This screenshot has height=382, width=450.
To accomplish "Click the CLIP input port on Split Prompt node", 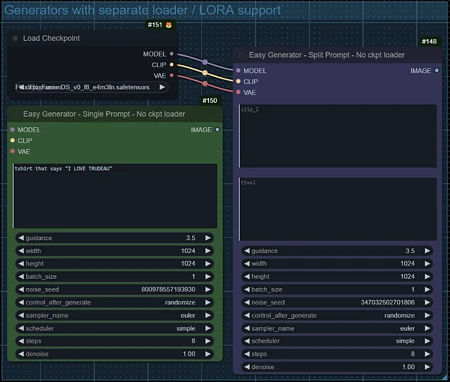I will tap(238, 81).
